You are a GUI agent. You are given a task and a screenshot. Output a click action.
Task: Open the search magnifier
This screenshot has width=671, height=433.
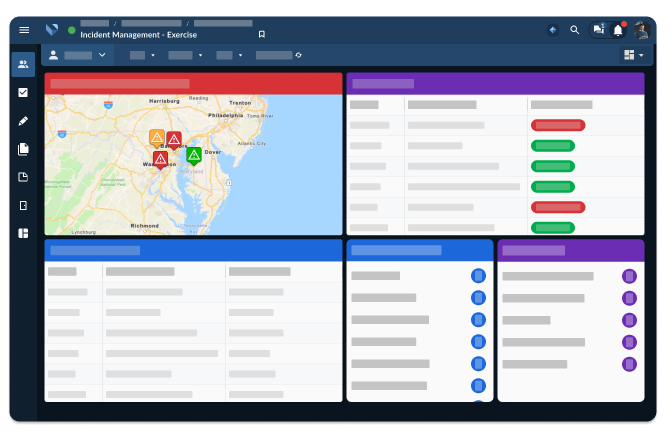click(574, 30)
